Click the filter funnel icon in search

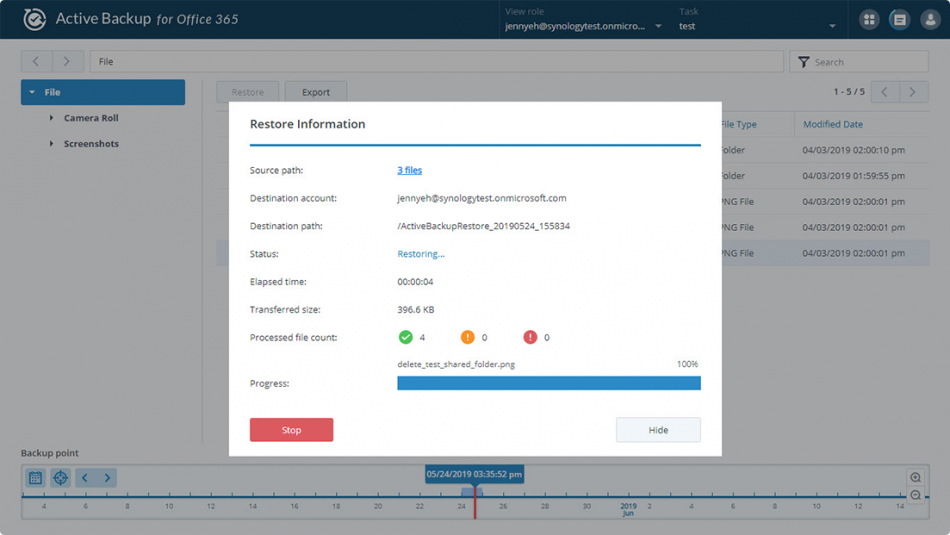803,62
